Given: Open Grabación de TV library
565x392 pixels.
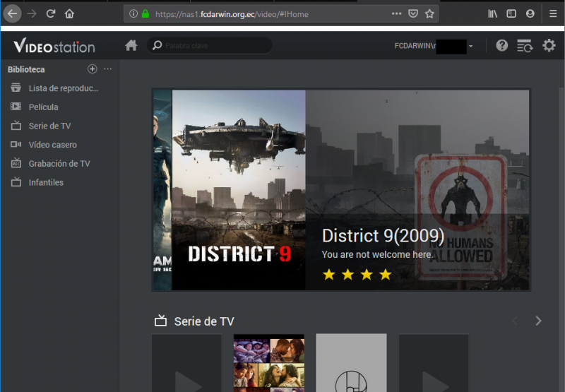Looking at the screenshot, I should tap(59, 163).
